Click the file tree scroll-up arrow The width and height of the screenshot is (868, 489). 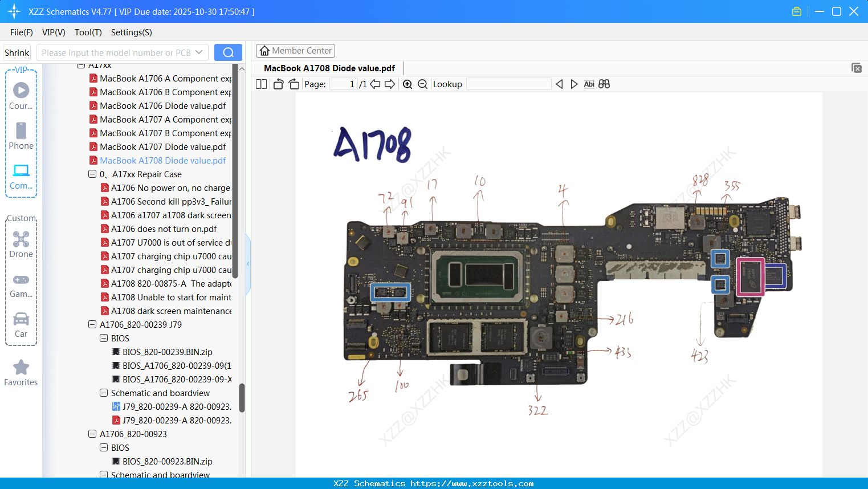pos(242,69)
